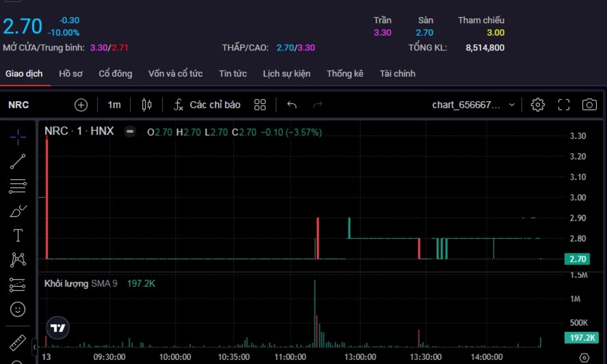This screenshot has height=364, width=607.
Task: Switch to the Tin tức tab
Action: [232, 73]
